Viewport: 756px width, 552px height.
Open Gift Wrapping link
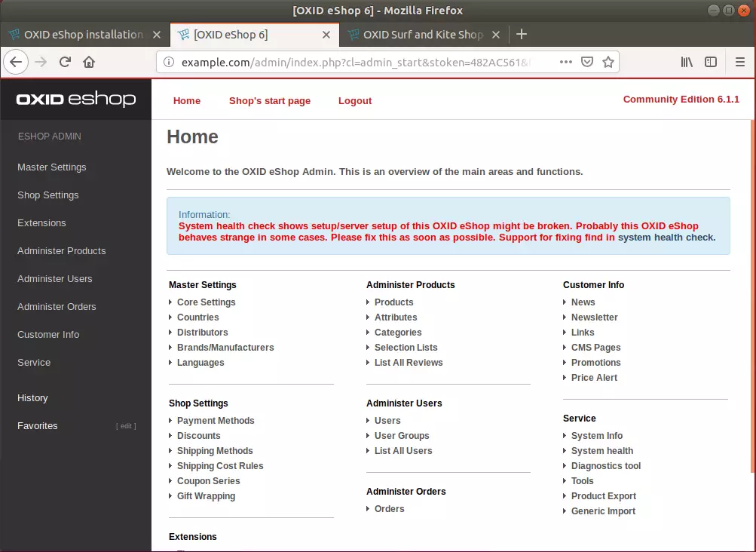[206, 496]
